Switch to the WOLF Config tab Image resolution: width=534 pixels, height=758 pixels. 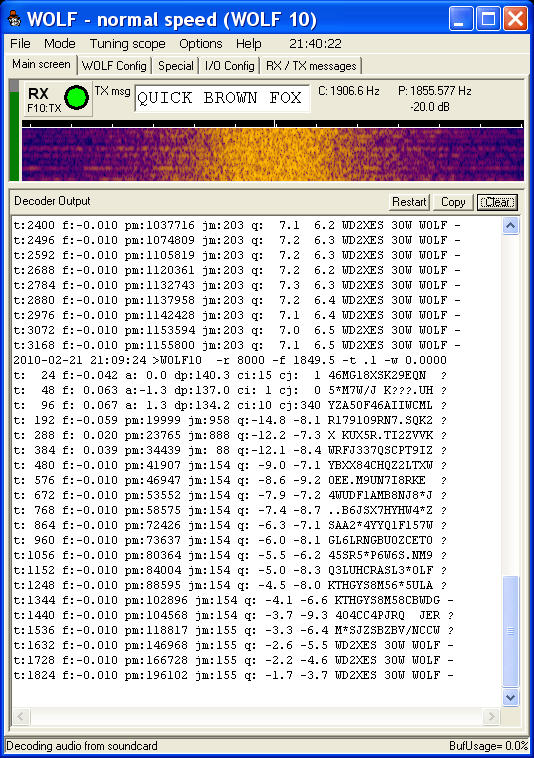click(x=114, y=66)
